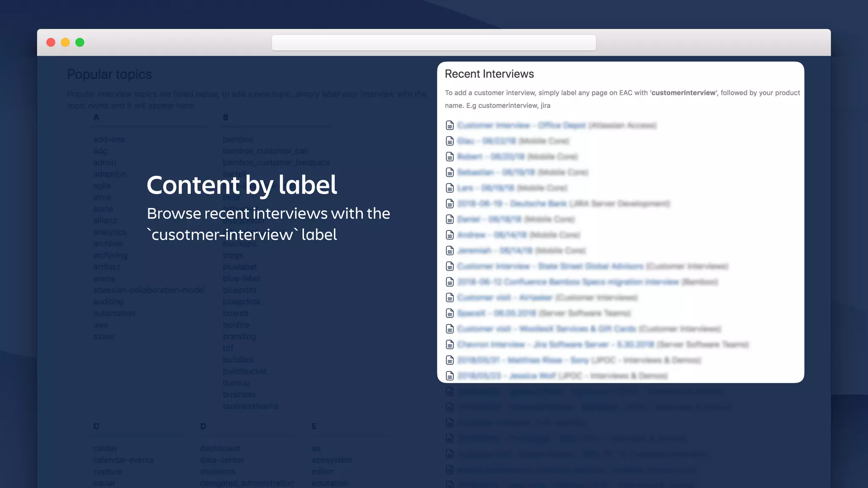The image size is (868, 488).
Task: Click page icon beside Andrew entry
Action: point(450,235)
